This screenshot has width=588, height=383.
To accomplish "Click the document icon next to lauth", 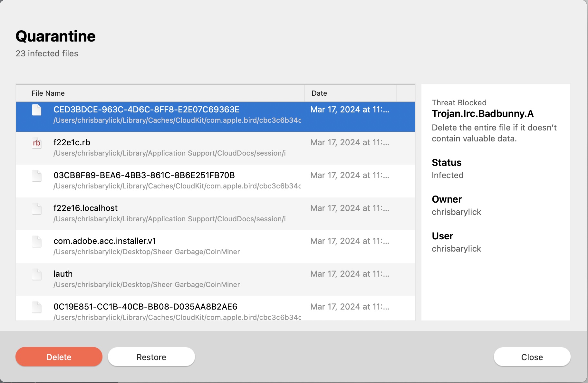I will click(36, 274).
